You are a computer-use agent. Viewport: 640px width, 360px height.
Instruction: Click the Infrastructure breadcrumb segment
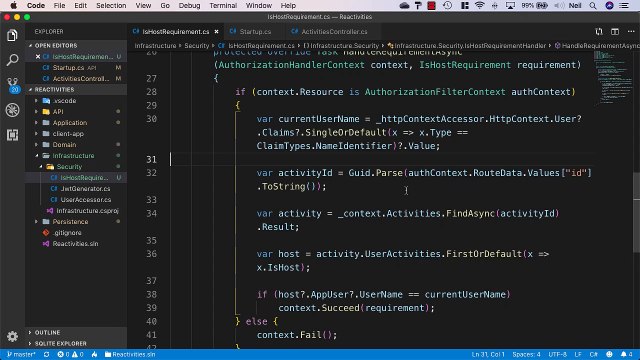pos(155,46)
